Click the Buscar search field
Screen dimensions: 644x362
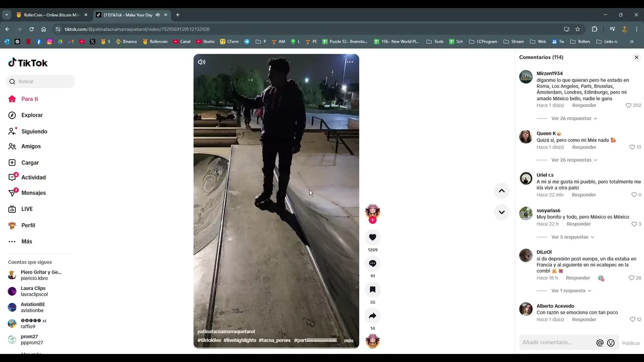tap(40, 81)
